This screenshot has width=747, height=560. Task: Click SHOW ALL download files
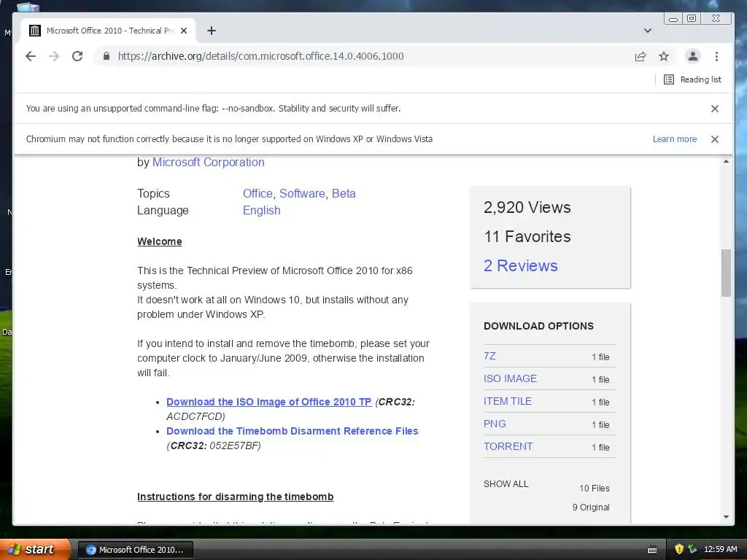tap(506, 484)
